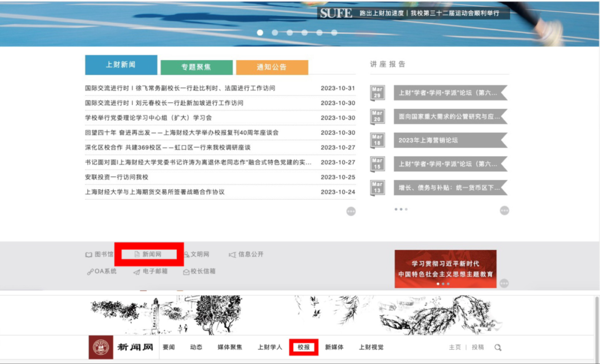
Task: Click the SUFE university crest logo
Action: pos(100,346)
